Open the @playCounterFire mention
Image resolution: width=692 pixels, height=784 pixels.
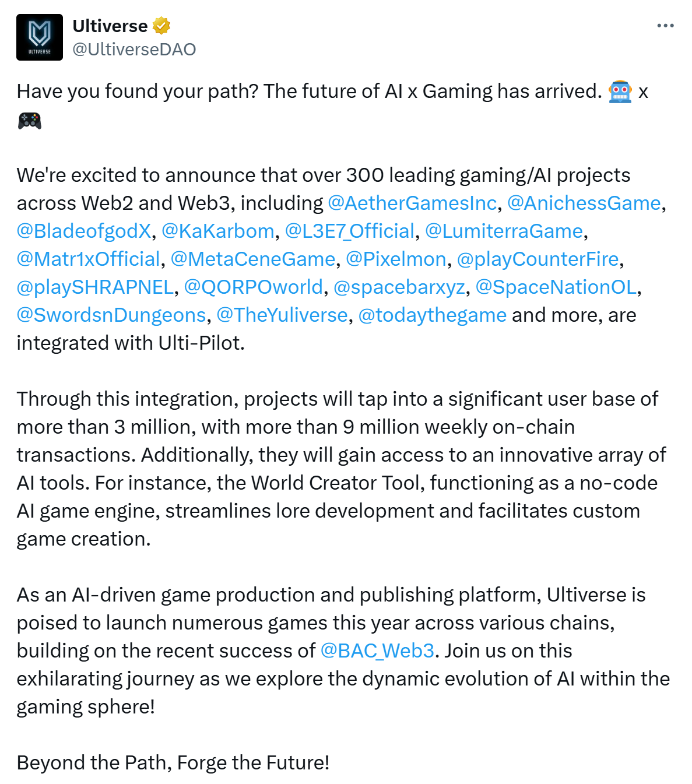point(538,259)
